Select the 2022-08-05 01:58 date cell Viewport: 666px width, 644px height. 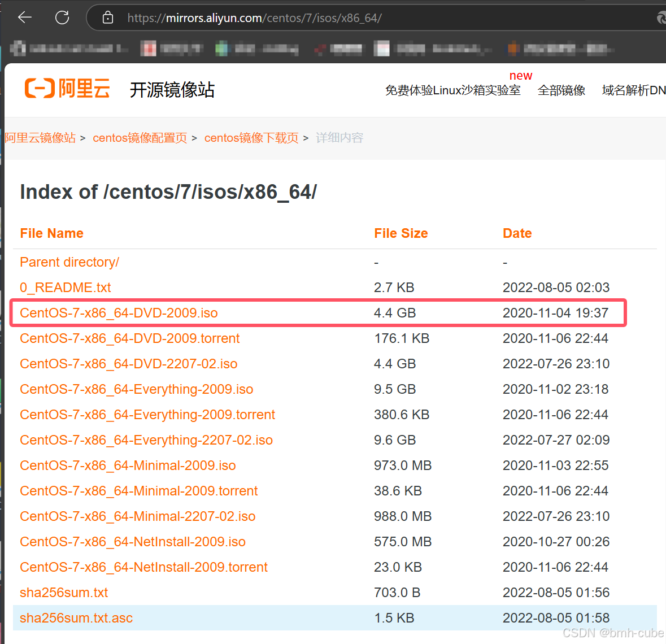pyautogui.click(x=556, y=618)
